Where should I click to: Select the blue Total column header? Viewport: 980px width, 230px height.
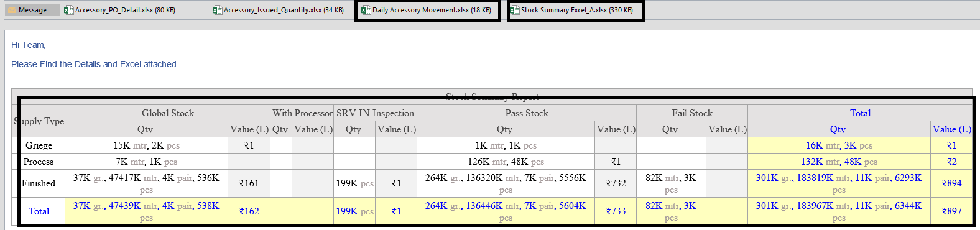pyautogui.click(x=860, y=113)
